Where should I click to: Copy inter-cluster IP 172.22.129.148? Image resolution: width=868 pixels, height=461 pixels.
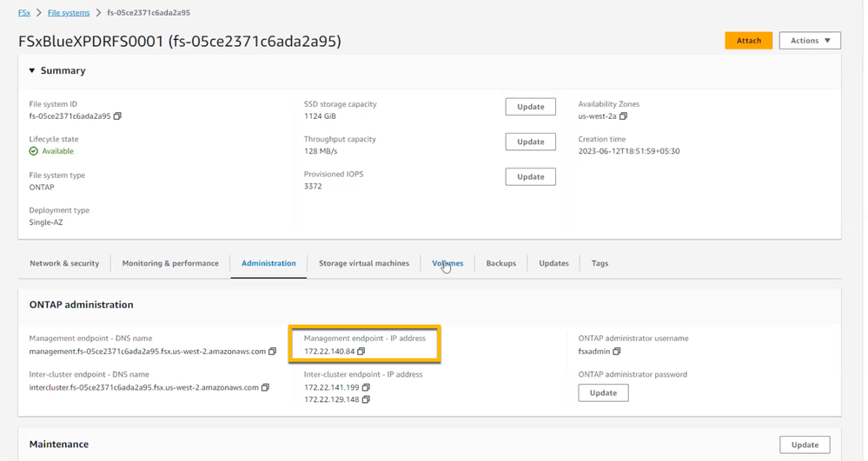pos(366,399)
